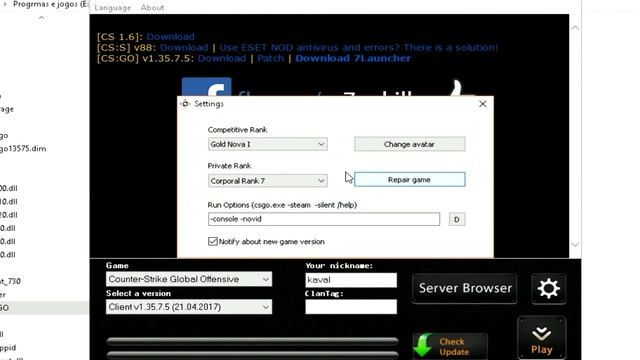Screen dimensions: 640x360
Task: Open Private Rank dropdown
Action: pyautogui.click(x=268, y=180)
